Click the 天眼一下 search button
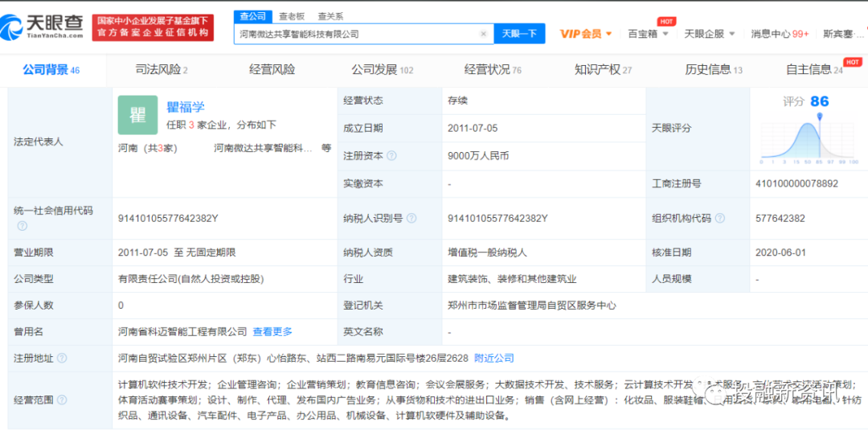Image resolution: width=868 pixels, height=431 pixels. point(519,34)
